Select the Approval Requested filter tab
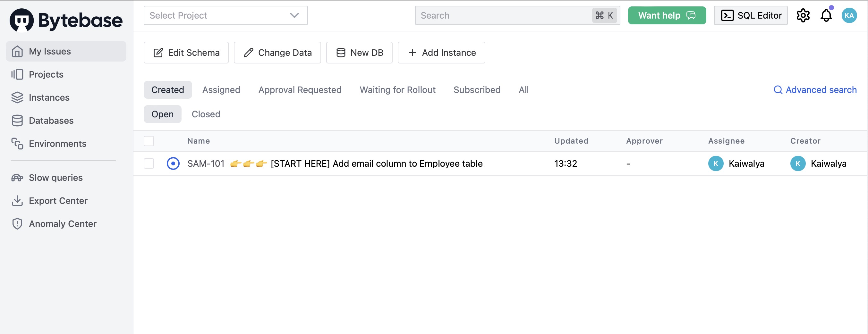 (x=300, y=89)
